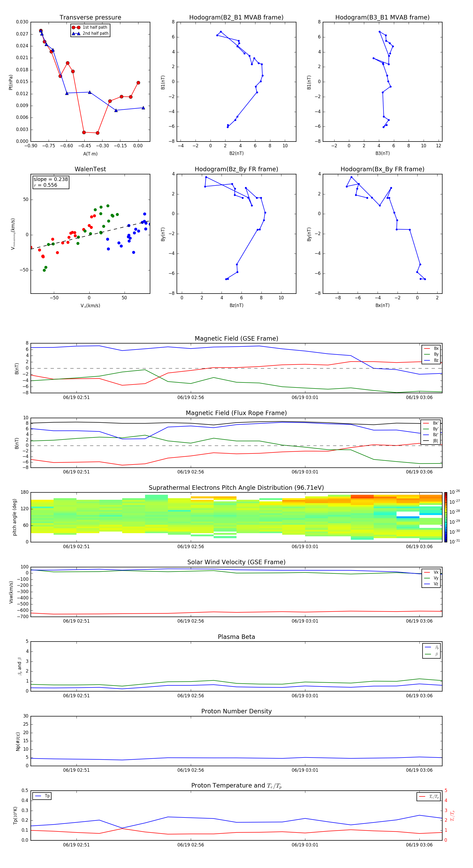
Task: Click the "Hodogram(Bz_By FR frame)" title
Action: [236, 169]
